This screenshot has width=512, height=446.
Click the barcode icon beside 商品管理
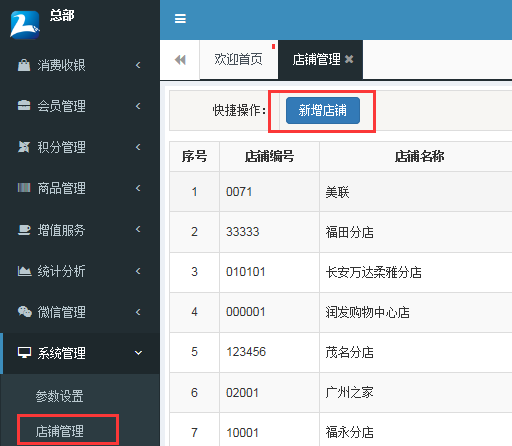tap(24, 188)
